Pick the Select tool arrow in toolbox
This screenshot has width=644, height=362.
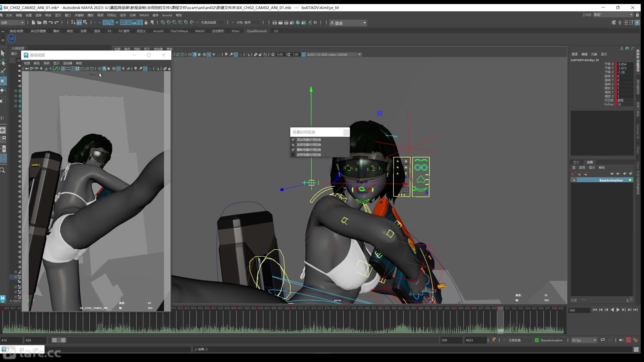[x=3, y=53]
